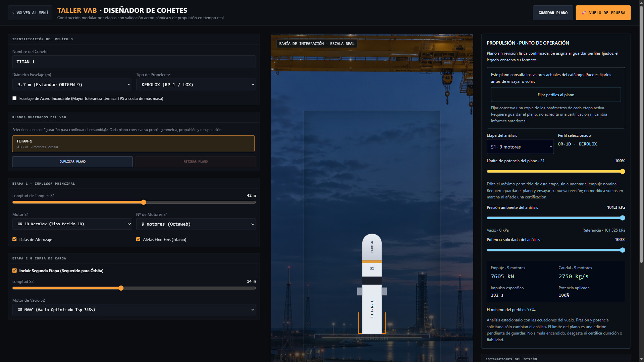Open the Motor de Vacío S2 dropdown
644x362 pixels.
(x=134, y=310)
